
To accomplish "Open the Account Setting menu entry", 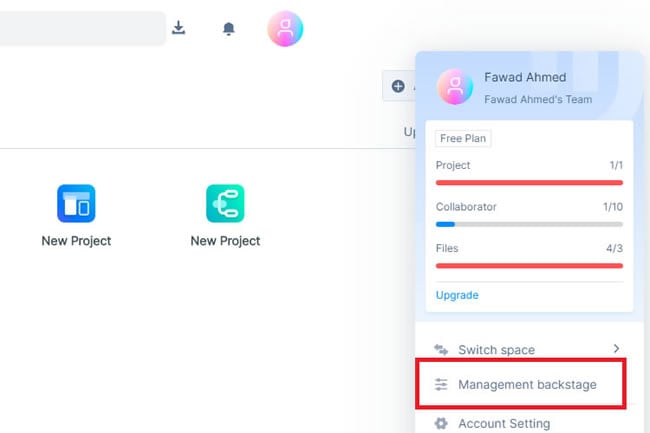I will 504,424.
